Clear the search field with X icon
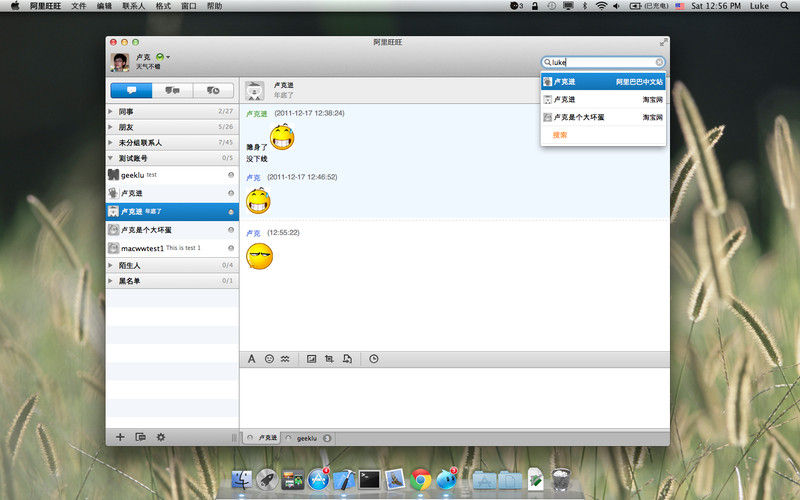The image size is (800, 500). coord(659,62)
